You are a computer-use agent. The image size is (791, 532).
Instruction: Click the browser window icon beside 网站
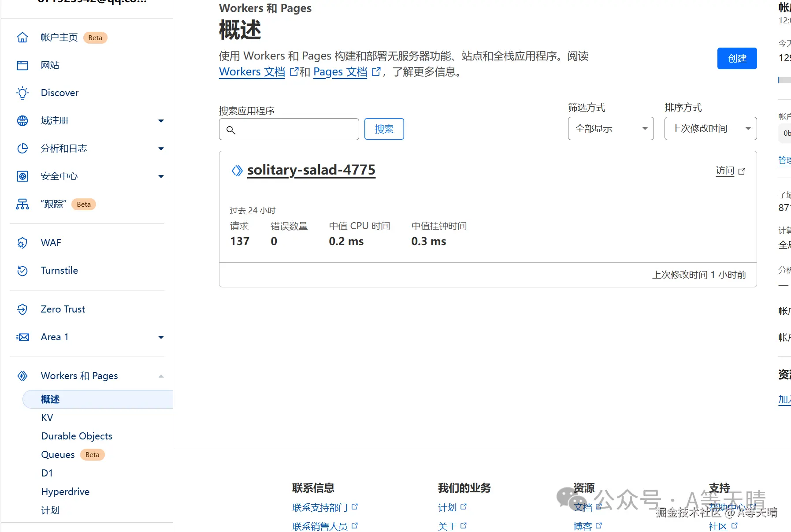pos(22,65)
